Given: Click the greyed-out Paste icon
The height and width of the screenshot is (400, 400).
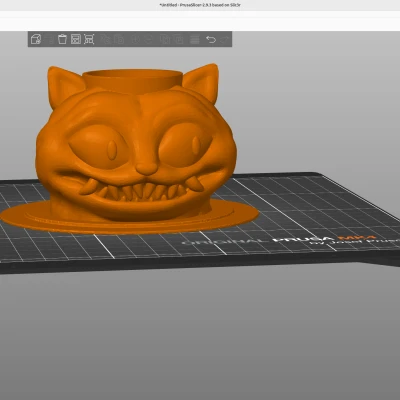Looking at the screenshot, I should [119, 39].
